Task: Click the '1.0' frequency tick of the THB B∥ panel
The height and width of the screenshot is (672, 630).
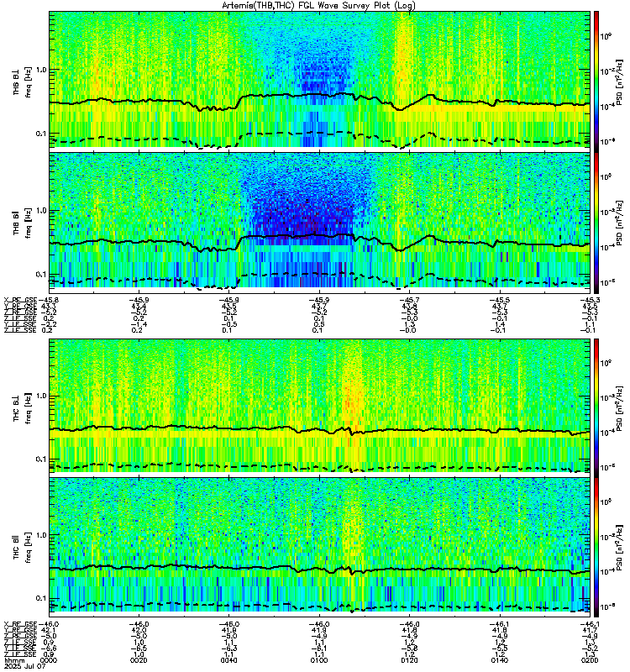Action: (41, 211)
